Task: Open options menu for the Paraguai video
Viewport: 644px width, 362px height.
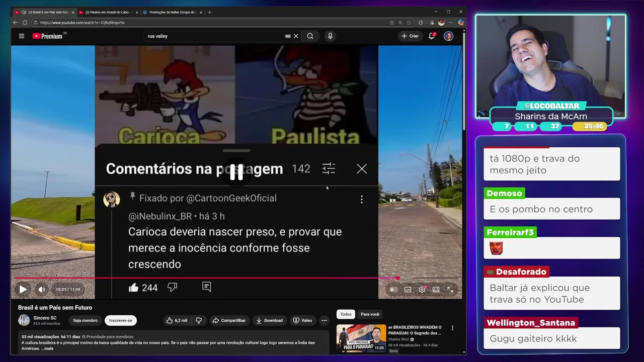Action: (x=452, y=328)
